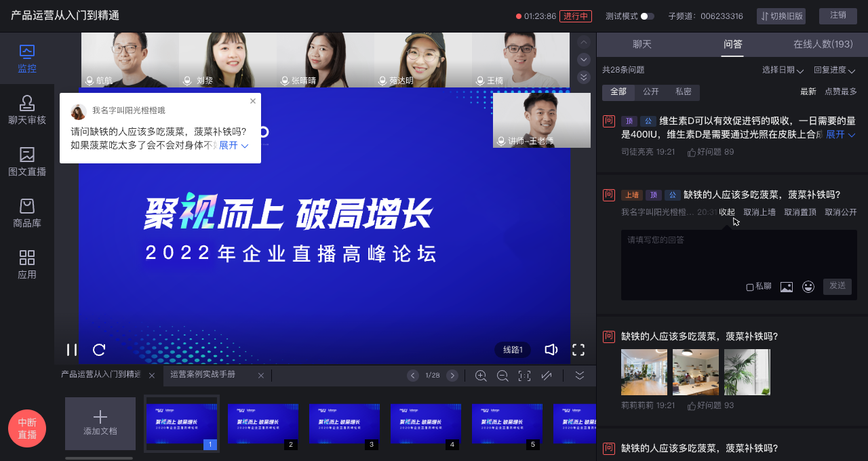868x461 pixels.
Task: Click the 注销 logout button
Action: click(837, 16)
